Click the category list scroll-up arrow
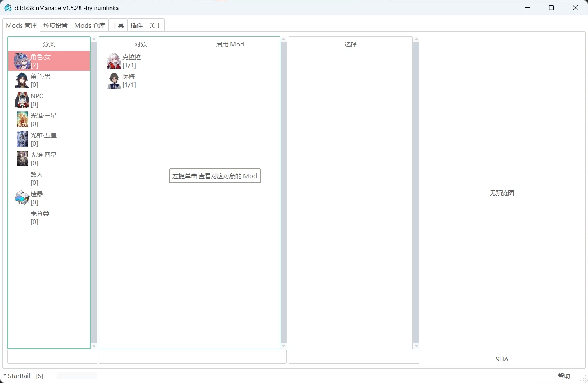 pyautogui.click(x=94, y=39)
